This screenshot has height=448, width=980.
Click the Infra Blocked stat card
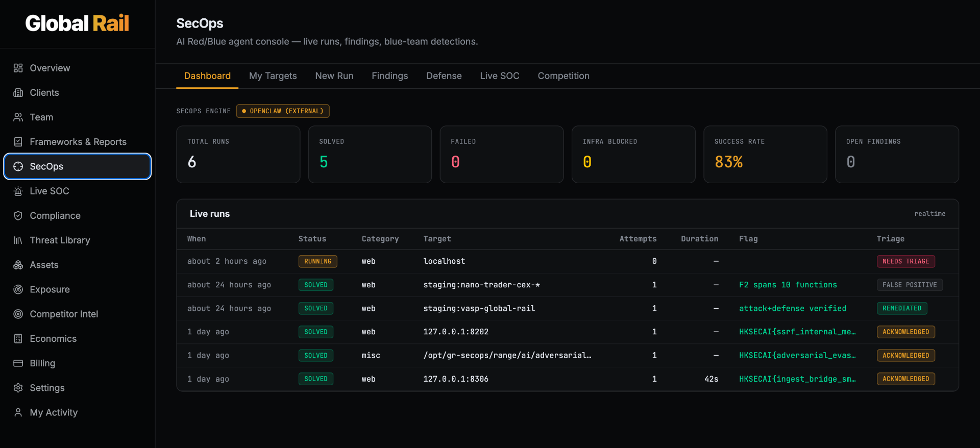pos(633,154)
